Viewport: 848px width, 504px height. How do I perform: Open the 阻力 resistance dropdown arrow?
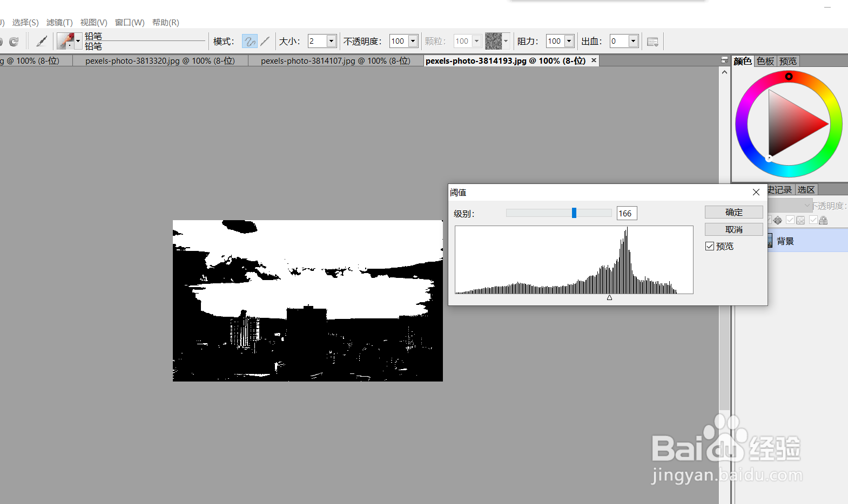pos(569,41)
